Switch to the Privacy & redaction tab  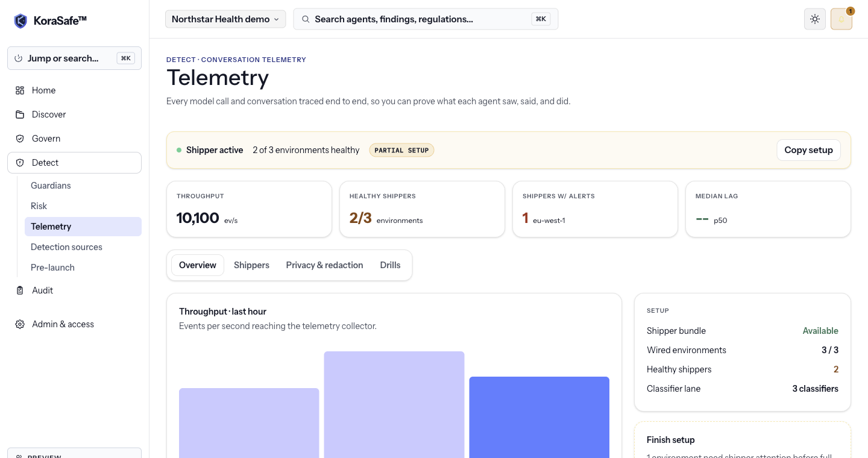[x=324, y=265]
